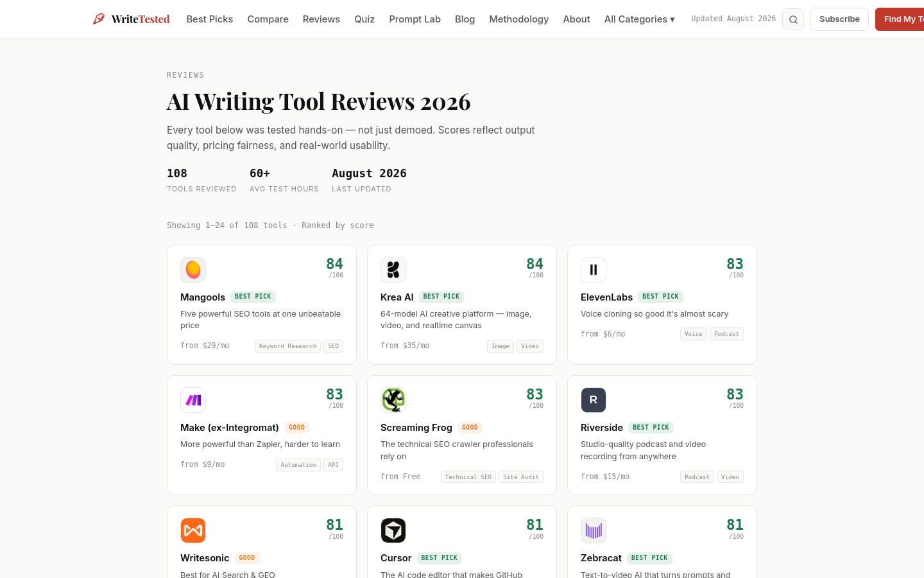
Task: Click the Riverside R logo icon
Action: click(x=594, y=400)
